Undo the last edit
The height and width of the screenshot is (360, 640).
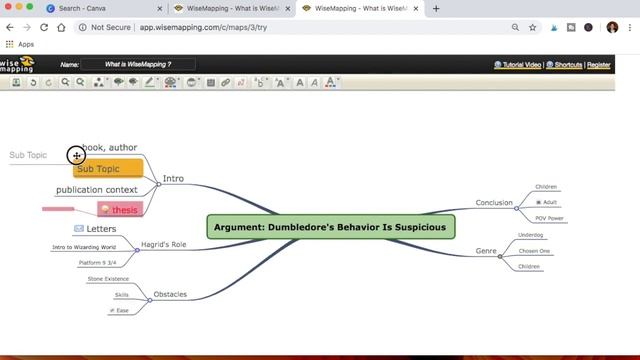click(33, 82)
